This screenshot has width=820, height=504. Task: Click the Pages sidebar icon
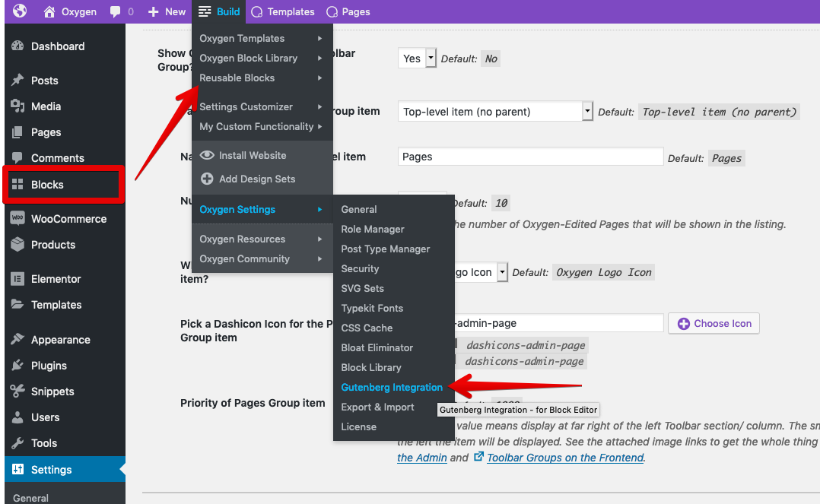tap(17, 132)
